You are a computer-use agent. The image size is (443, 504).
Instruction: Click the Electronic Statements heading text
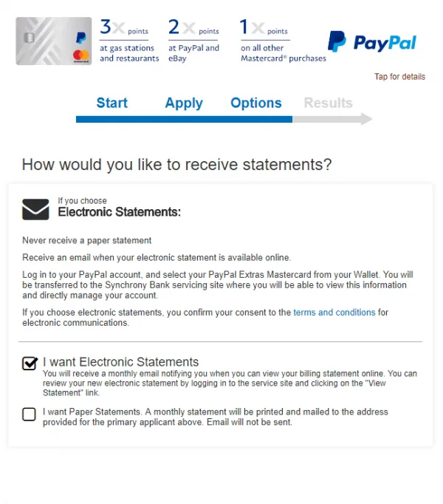(x=120, y=213)
